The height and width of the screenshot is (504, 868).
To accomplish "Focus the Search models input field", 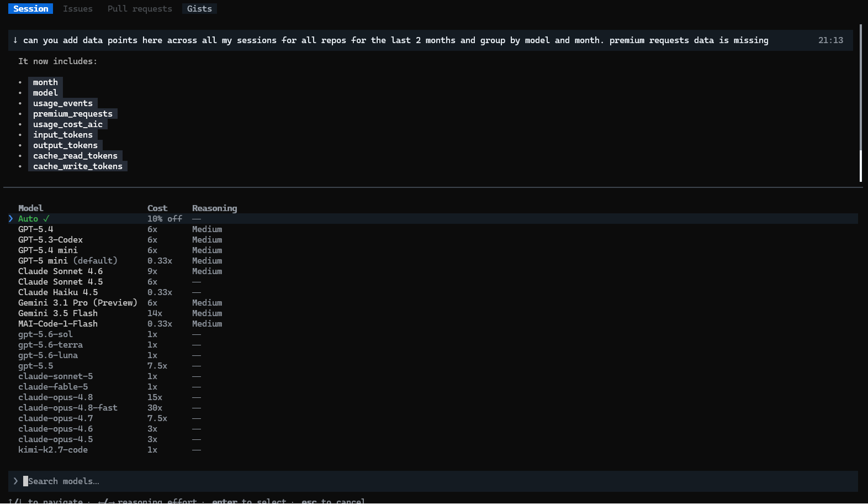I will pyautogui.click(x=433, y=481).
